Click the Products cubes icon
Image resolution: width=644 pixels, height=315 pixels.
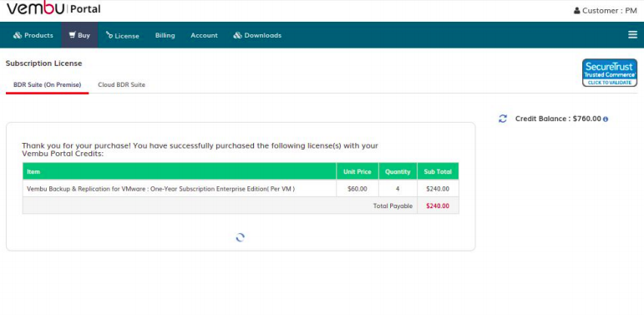click(x=18, y=35)
